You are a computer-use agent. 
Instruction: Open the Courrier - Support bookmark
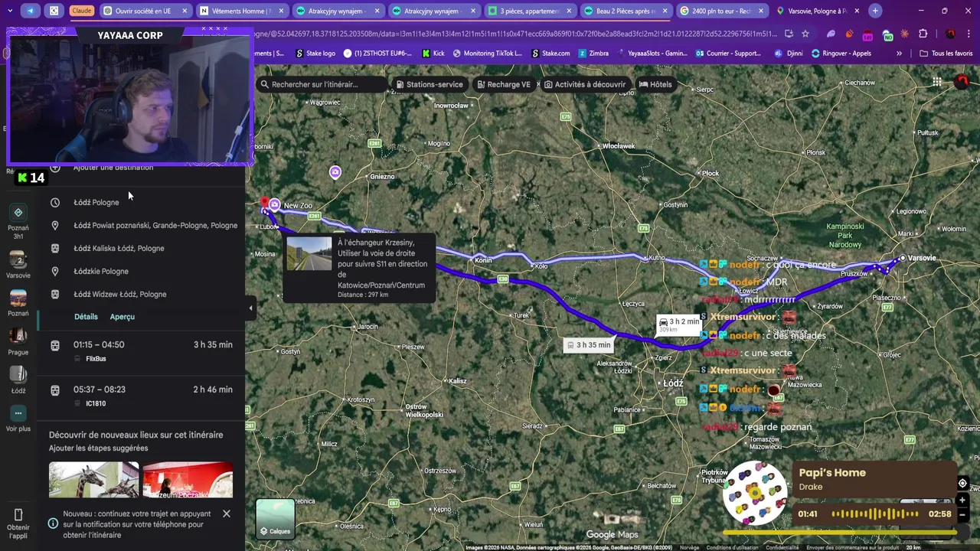pyautogui.click(x=728, y=54)
